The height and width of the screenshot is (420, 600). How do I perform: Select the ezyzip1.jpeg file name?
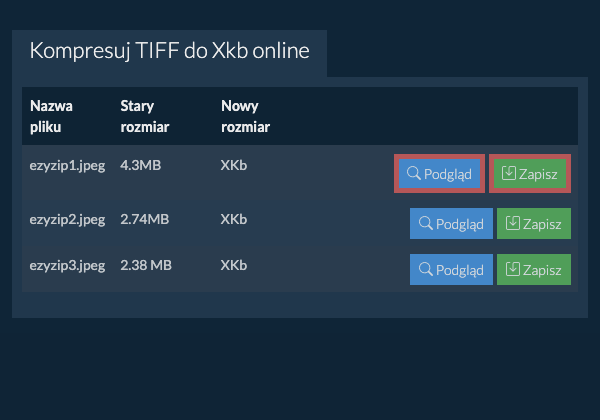67,166
